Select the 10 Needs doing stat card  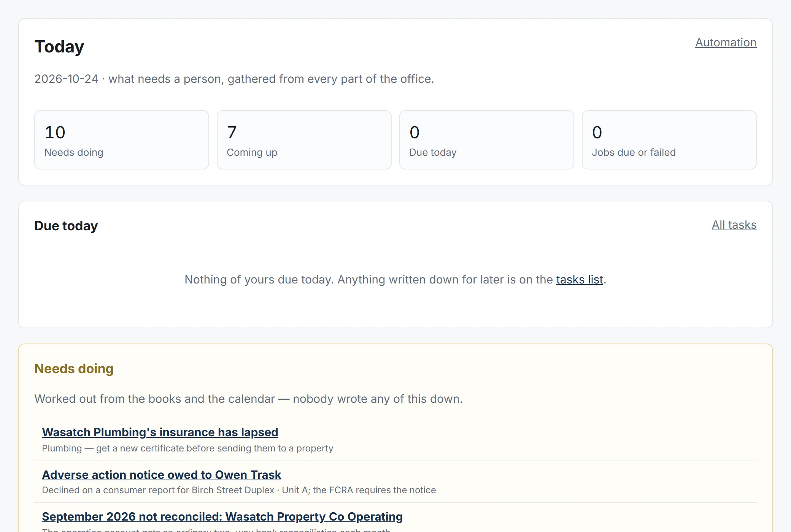click(122, 140)
